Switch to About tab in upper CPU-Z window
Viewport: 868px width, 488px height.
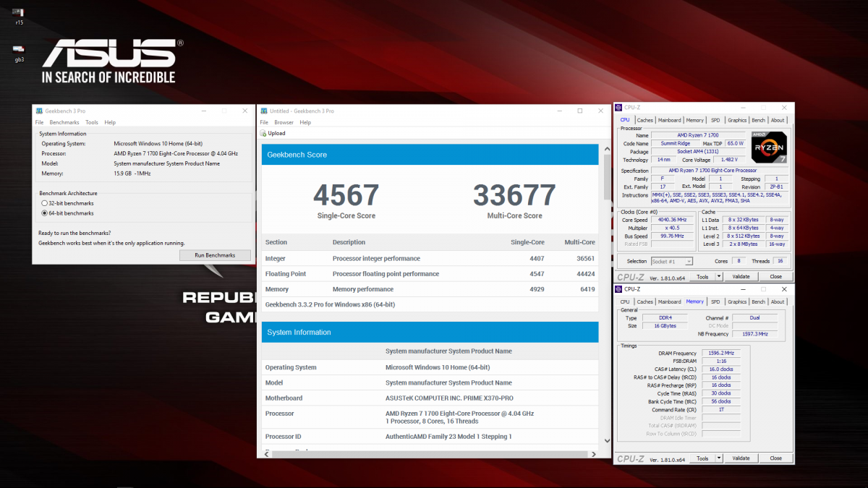tap(778, 120)
